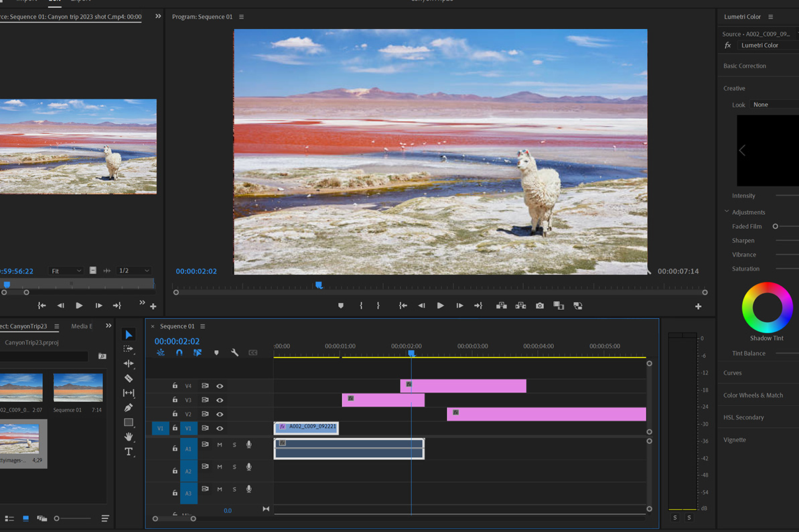
Task: Click the Shadow Tint color wheel
Action: (767, 308)
